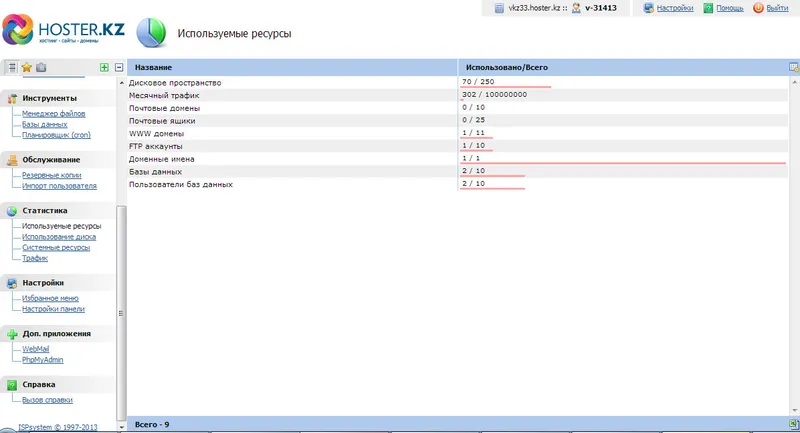800x433 pixels.
Task: Click the settings icon in top bar
Action: 648,8
